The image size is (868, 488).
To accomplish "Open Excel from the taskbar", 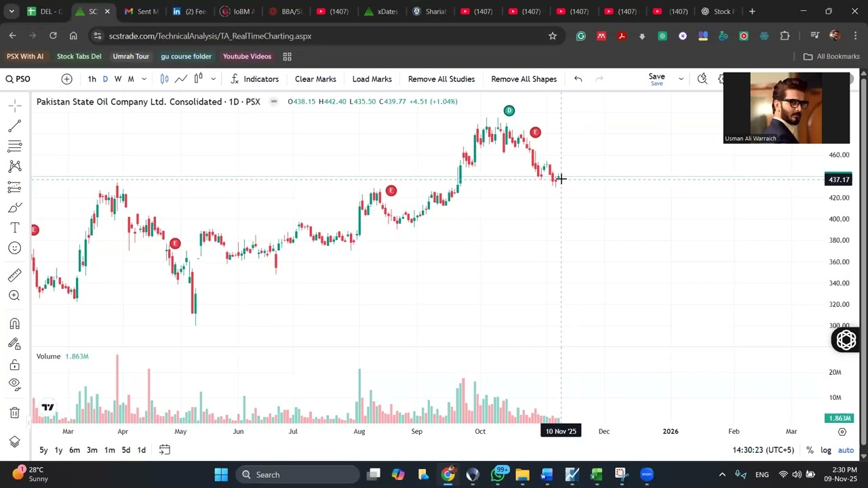I will (x=596, y=474).
